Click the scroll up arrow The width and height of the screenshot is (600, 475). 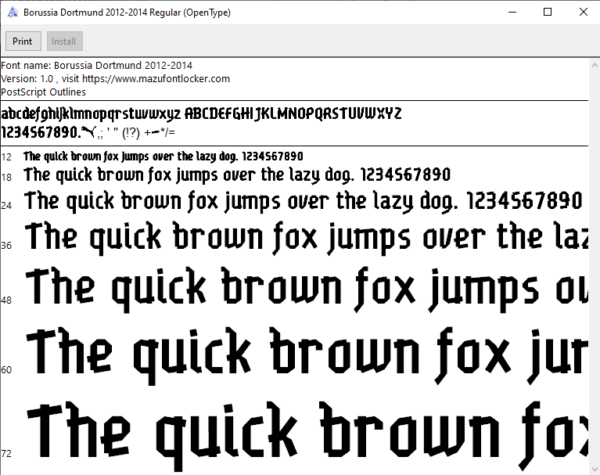coord(595,65)
